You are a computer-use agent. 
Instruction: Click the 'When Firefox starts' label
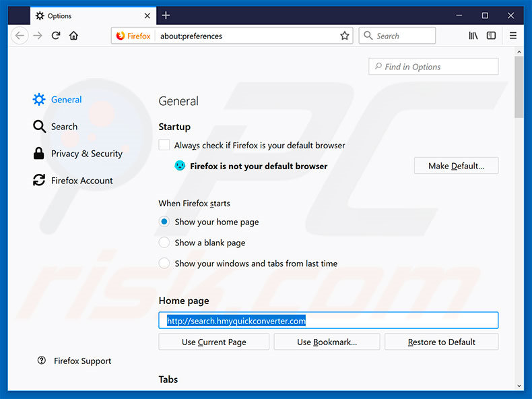point(194,204)
